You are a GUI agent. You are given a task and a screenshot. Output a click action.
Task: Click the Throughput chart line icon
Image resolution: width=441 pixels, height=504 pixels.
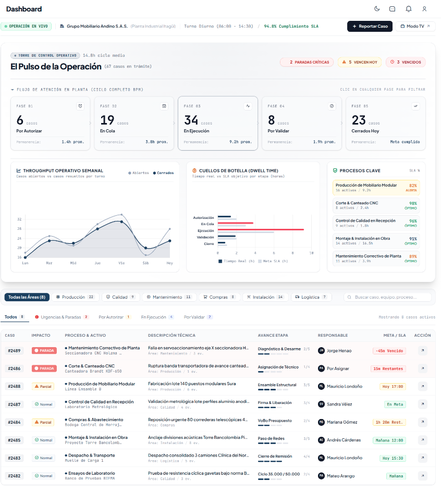[19, 170]
